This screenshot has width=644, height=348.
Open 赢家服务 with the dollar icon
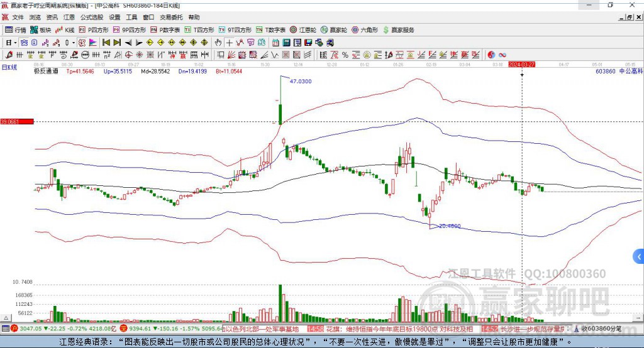tap(398, 30)
